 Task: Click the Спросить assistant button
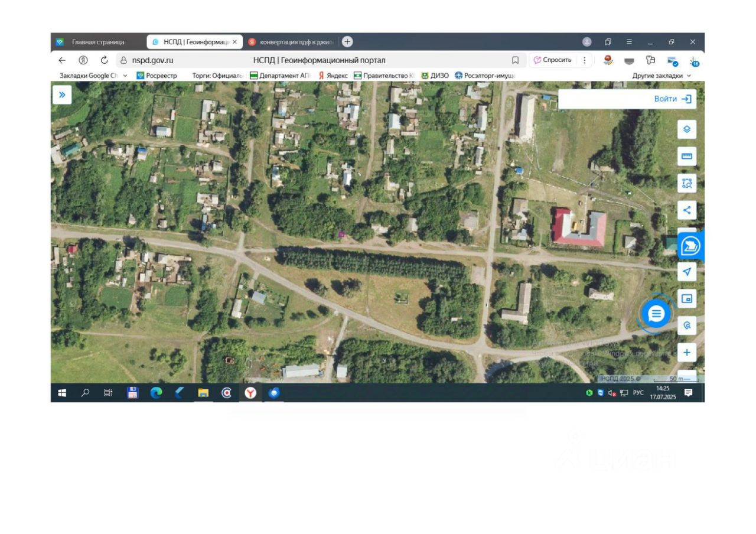553,60
